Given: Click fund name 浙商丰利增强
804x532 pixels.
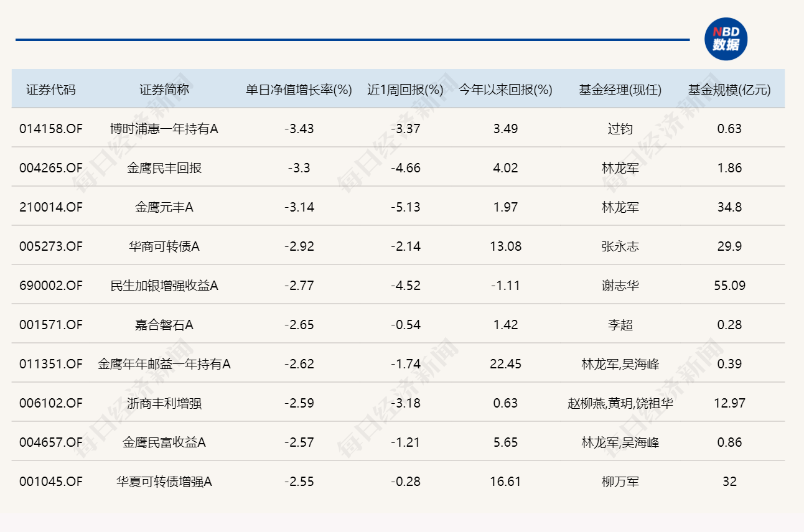Looking at the screenshot, I should pyautogui.click(x=164, y=403).
